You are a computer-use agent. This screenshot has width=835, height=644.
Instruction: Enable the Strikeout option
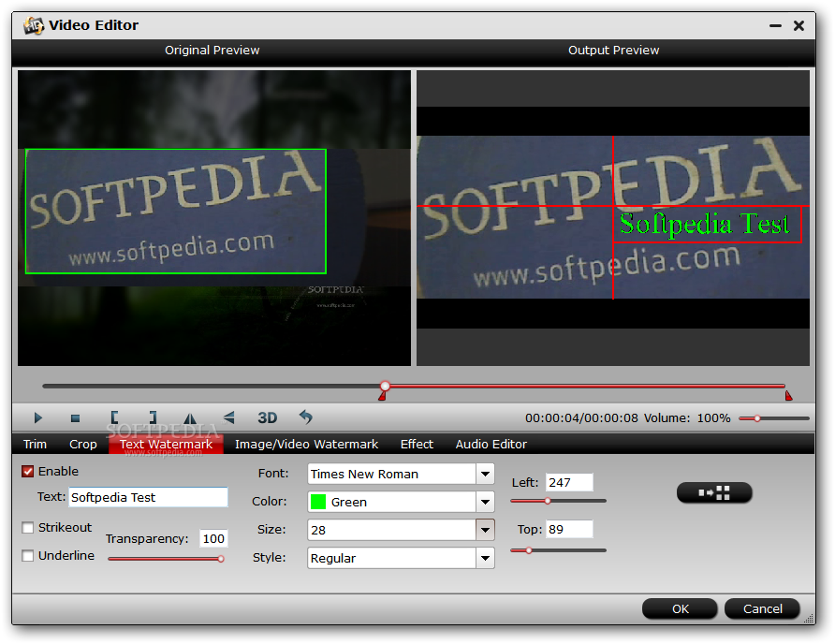(x=28, y=527)
